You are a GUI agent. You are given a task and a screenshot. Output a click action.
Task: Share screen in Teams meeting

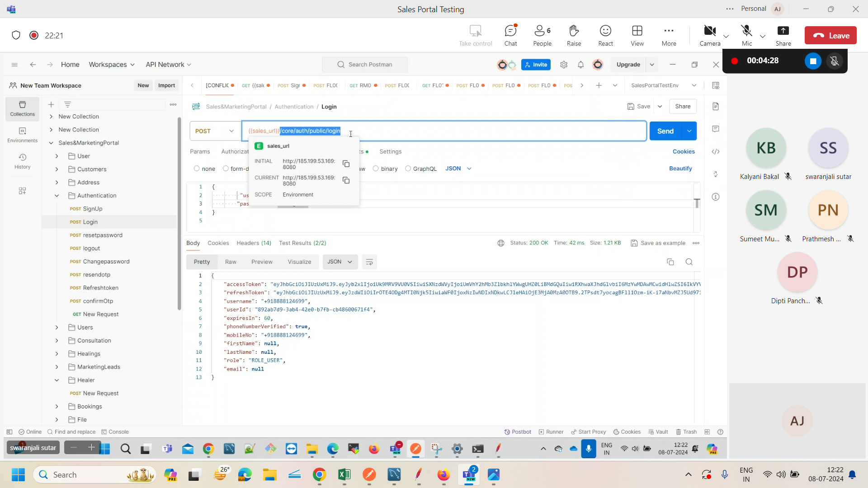tap(783, 35)
